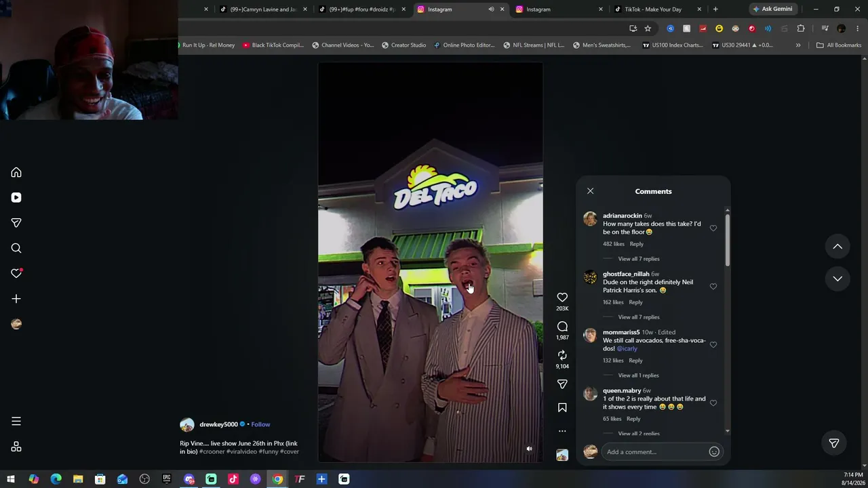Open the Windows Start menu
Image resolution: width=868 pixels, height=488 pixels.
pyautogui.click(x=11, y=479)
